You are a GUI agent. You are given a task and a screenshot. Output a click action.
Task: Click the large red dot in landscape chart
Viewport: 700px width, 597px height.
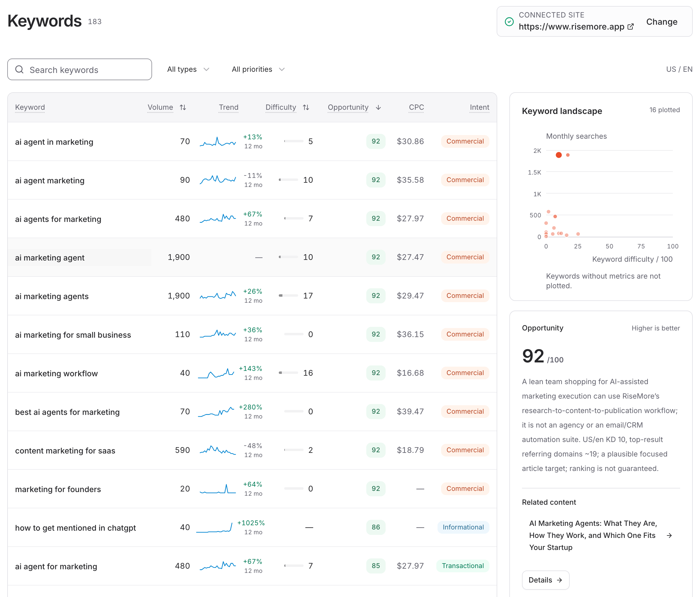[x=559, y=155]
